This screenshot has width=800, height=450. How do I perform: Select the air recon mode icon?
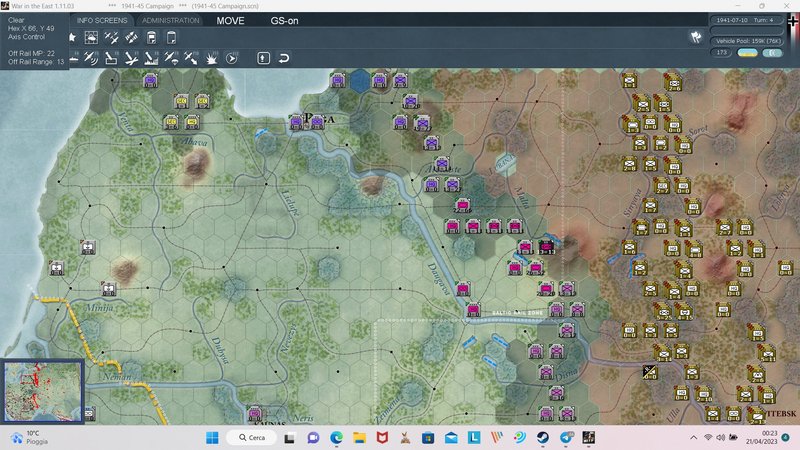point(91,58)
